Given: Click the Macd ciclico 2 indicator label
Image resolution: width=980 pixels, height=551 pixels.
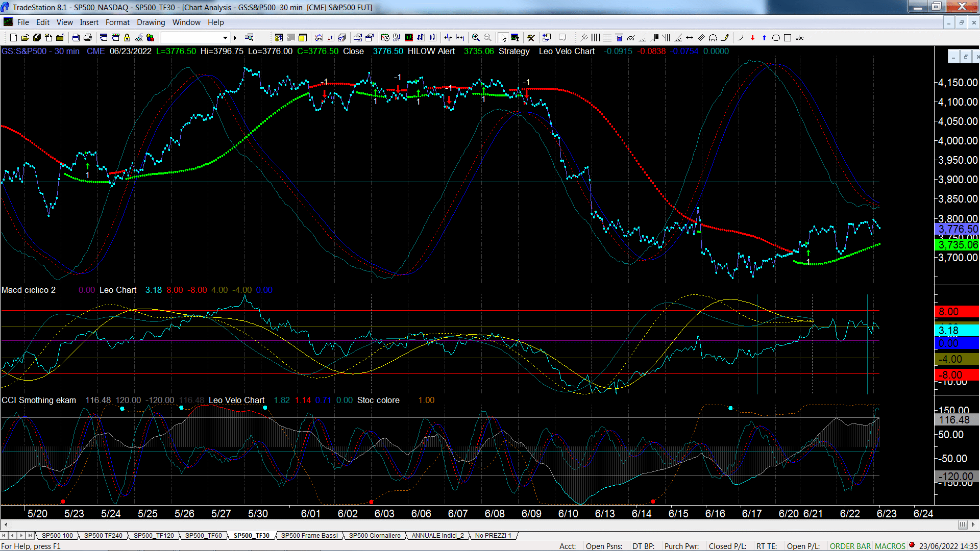Looking at the screenshot, I should [x=29, y=290].
